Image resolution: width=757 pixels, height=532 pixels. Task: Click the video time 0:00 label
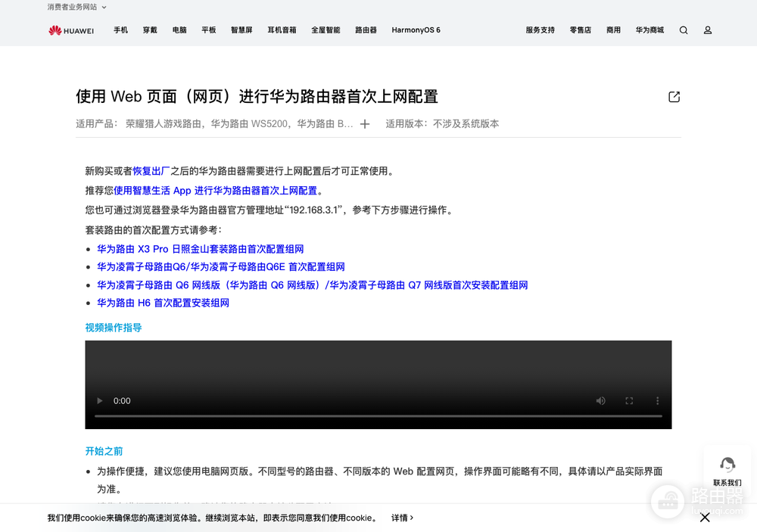[x=122, y=400]
